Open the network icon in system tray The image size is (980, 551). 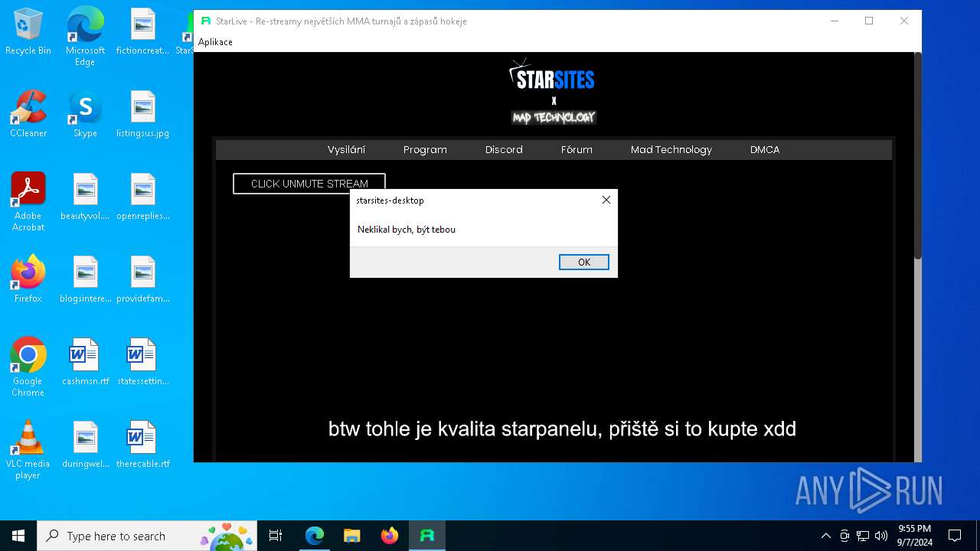863,536
